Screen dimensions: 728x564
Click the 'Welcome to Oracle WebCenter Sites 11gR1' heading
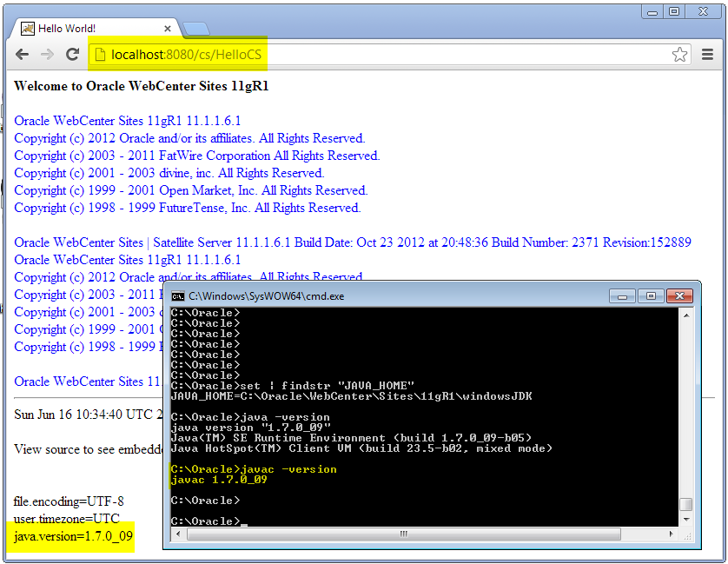point(141,86)
